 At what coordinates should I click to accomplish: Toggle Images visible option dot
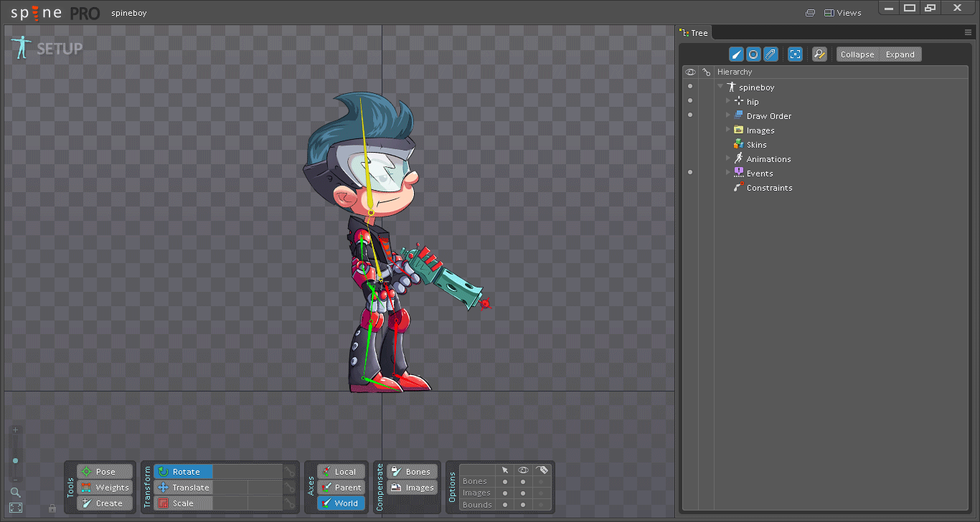tap(523, 493)
